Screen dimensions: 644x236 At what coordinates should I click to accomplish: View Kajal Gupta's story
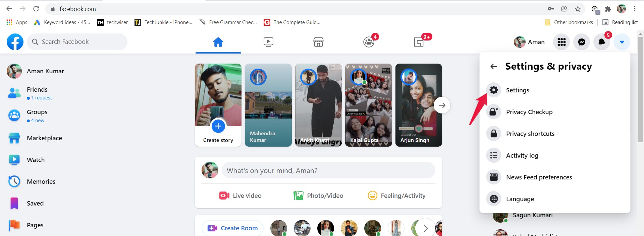coord(369,105)
